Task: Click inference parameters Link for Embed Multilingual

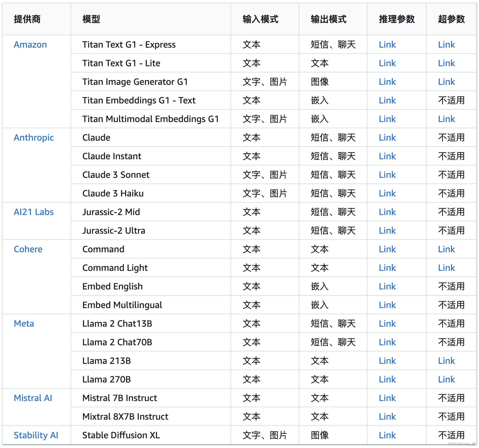Action: (387, 305)
